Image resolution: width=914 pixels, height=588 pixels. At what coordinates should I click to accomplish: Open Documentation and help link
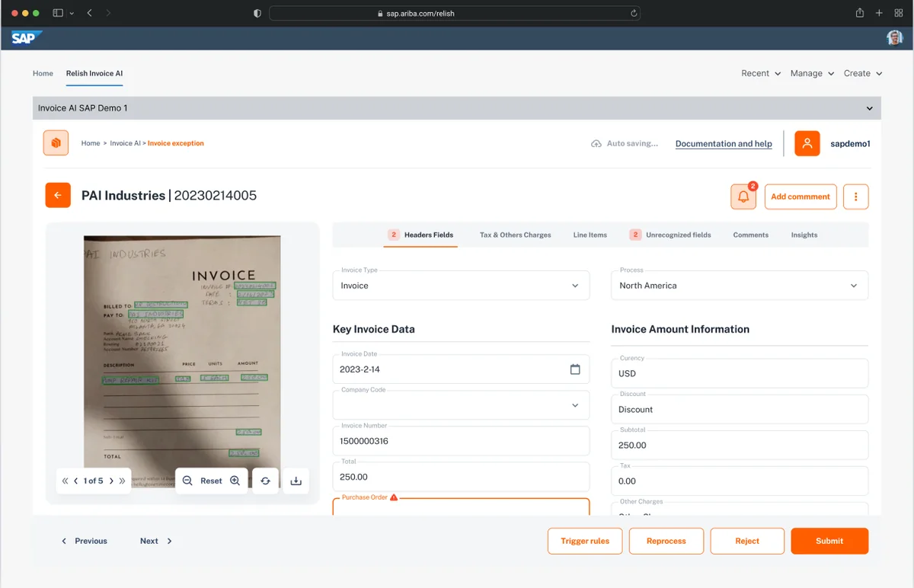pos(724,143)
